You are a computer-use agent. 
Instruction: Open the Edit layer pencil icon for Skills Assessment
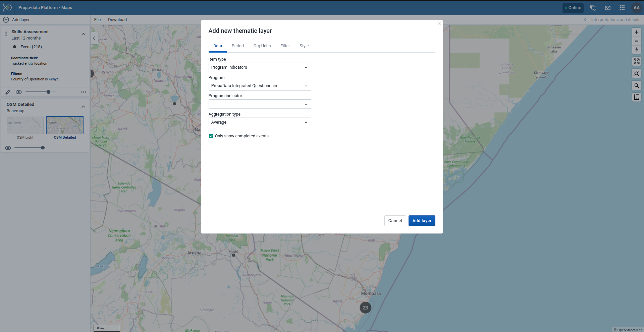tap(8, 92)
